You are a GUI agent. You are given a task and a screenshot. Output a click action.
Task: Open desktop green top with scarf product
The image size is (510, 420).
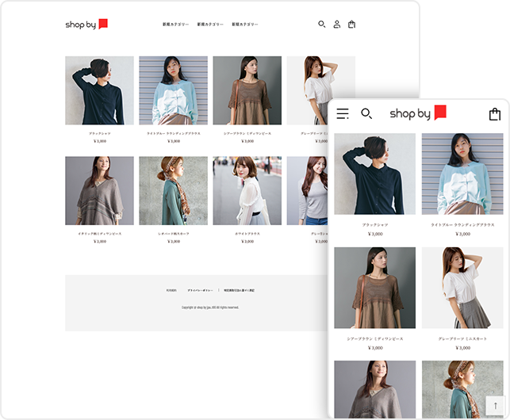(173, 190)
